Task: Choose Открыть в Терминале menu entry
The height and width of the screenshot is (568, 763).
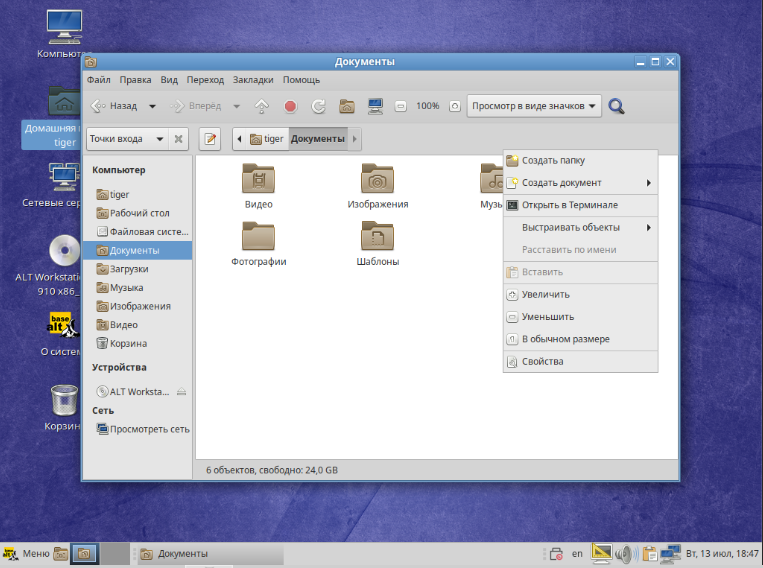Action: tap(569, 205)
